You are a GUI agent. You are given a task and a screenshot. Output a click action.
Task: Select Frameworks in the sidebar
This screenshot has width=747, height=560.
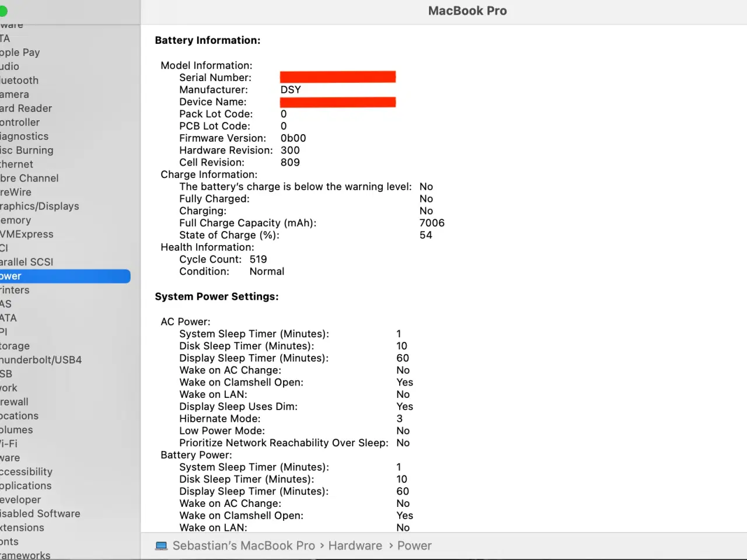(25, 555)
